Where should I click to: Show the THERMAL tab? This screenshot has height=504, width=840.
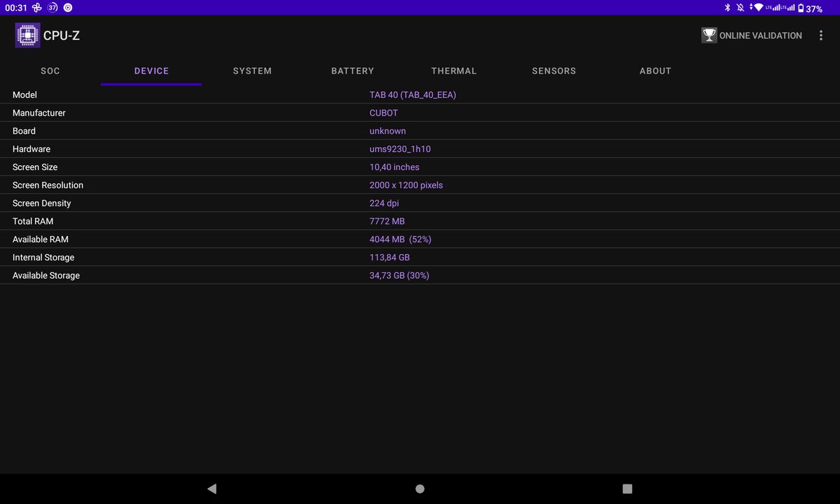454,71
